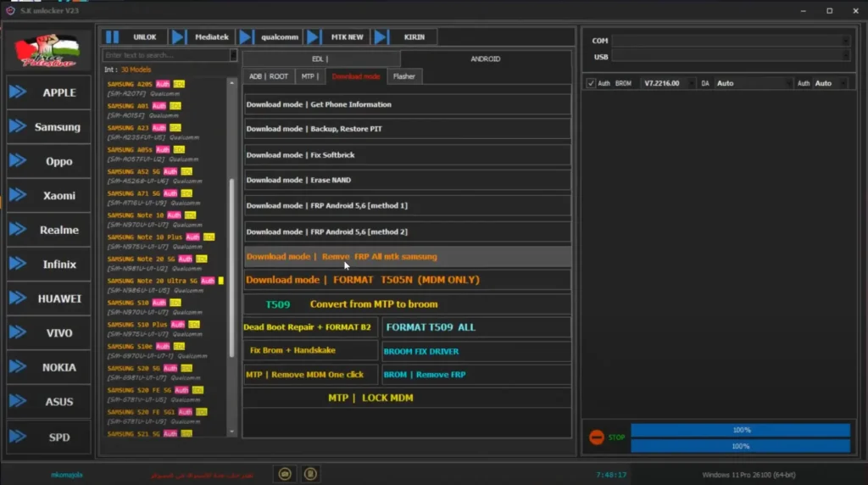This screenshot has height=485, width=868.
Task: Open the COM port dropdown
Action: pos(731,41)
